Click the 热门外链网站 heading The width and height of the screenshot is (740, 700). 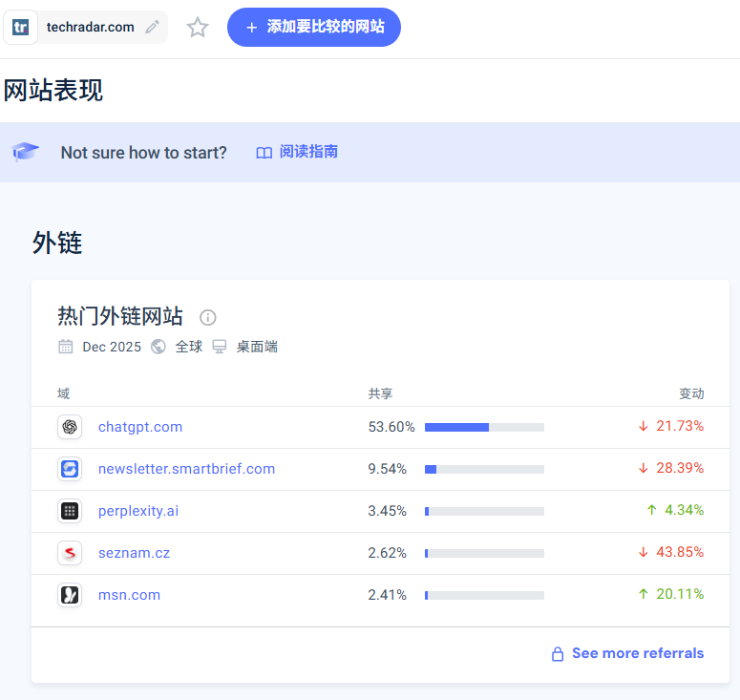[120, 316]
